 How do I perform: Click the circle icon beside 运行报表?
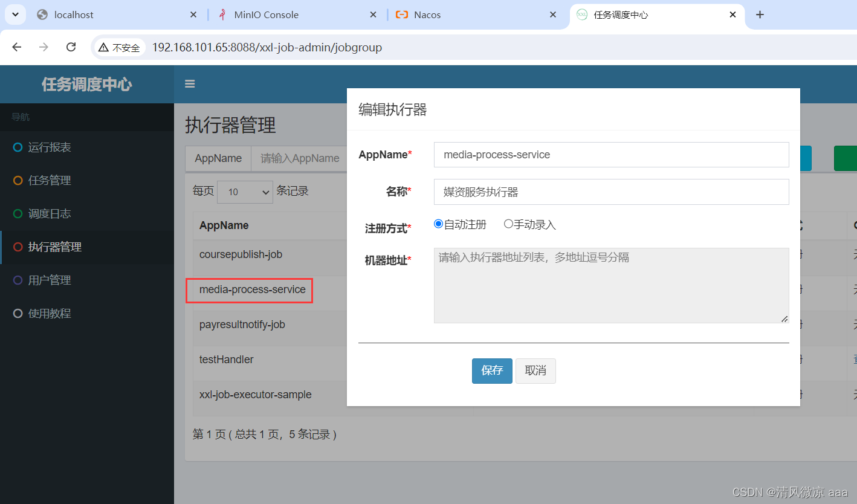[x=18, y=147]
